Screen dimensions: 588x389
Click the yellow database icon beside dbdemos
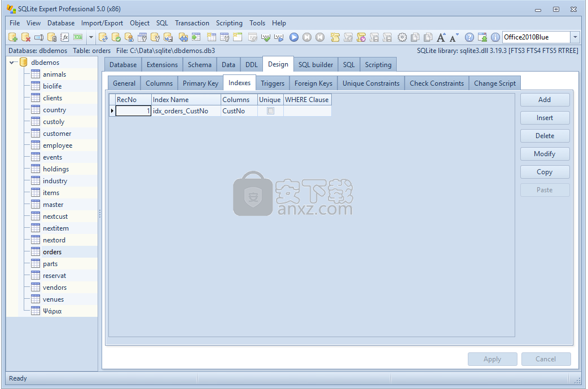(23, 62)
